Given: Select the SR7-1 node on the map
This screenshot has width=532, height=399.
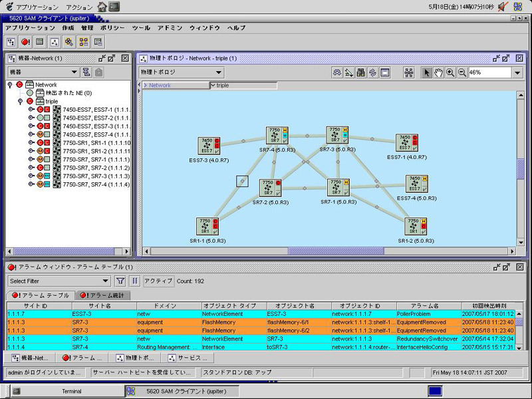Looking at the screenshot, I should [x=338, y=188].
